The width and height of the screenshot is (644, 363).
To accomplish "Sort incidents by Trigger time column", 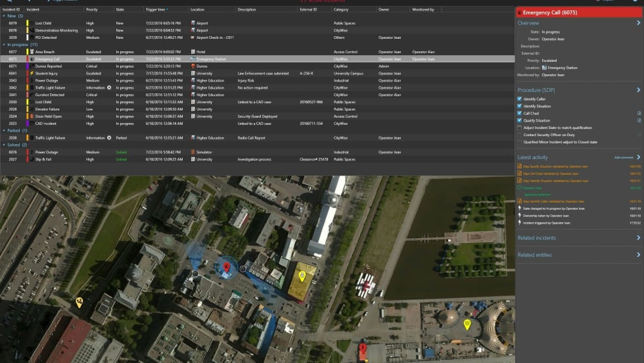I will point(156,10).
